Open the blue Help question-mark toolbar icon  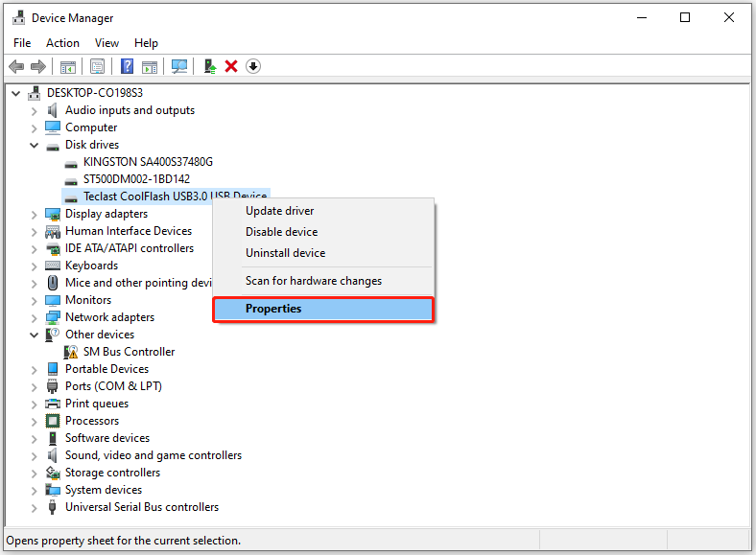point(127,66)
